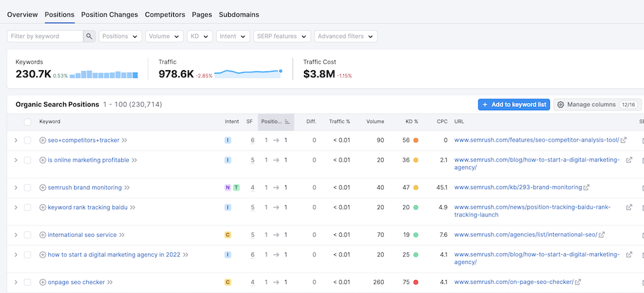Expand the seo+competitors+tracker row
This screenshot has height=293, width=644.
point(16,140)
